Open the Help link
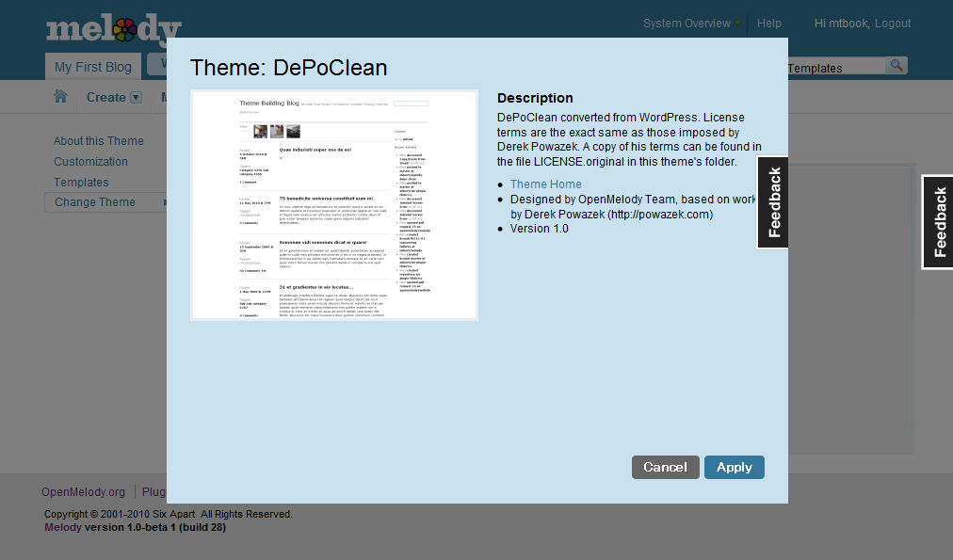This screenshot has width=953, height=560. (x=768, y=24)
